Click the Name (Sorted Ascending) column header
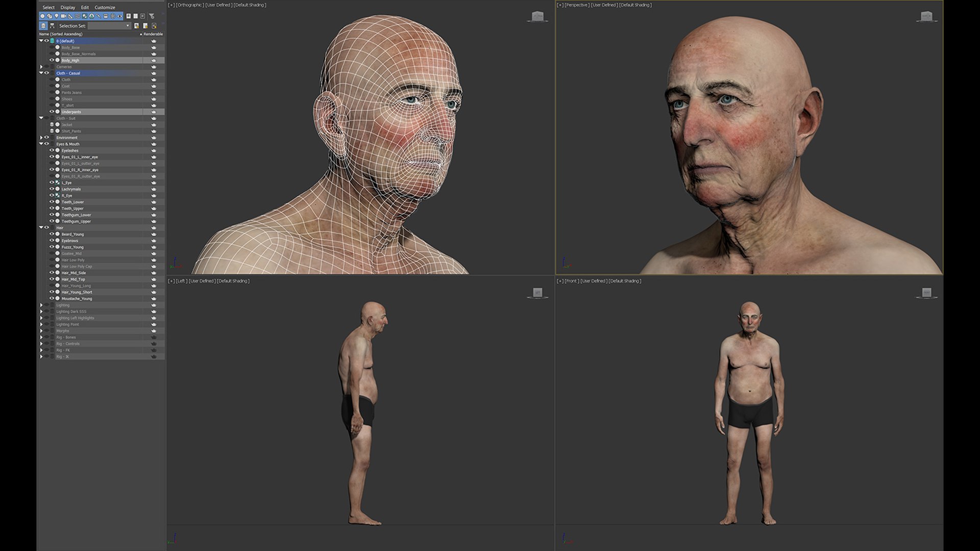 coord(61,34)
